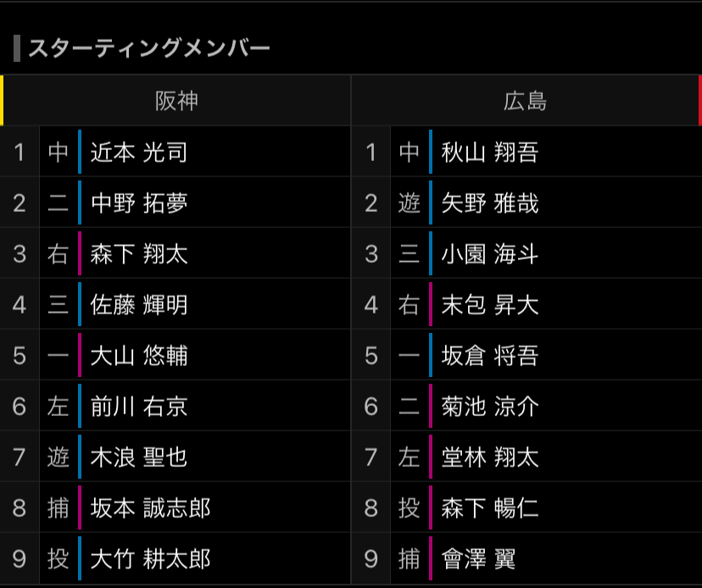Screen dimensions: 702x588
Task: Open 堂林 翔太 player details
Action: click(489, 458)
